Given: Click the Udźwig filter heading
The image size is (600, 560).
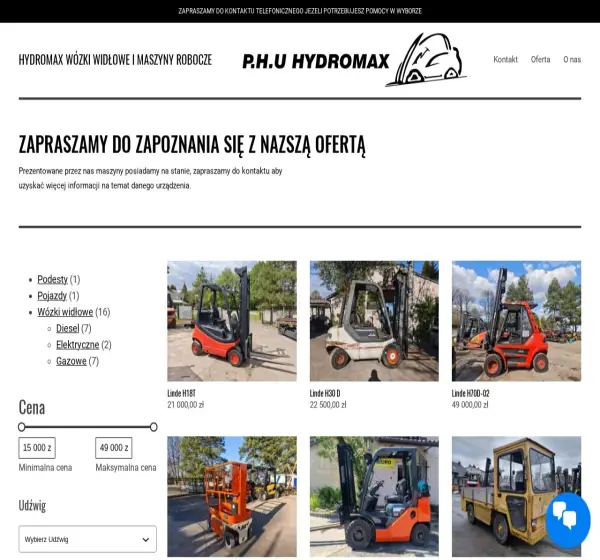Looking at the screenshot, I should point(32,506).
